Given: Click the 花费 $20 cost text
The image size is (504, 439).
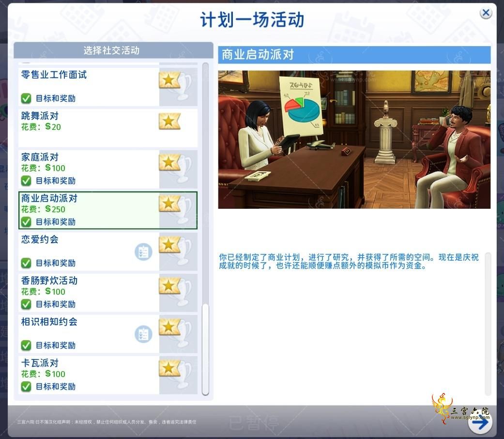Looking at the screenshot, I should pyautogui.click(x=41, y=127).
